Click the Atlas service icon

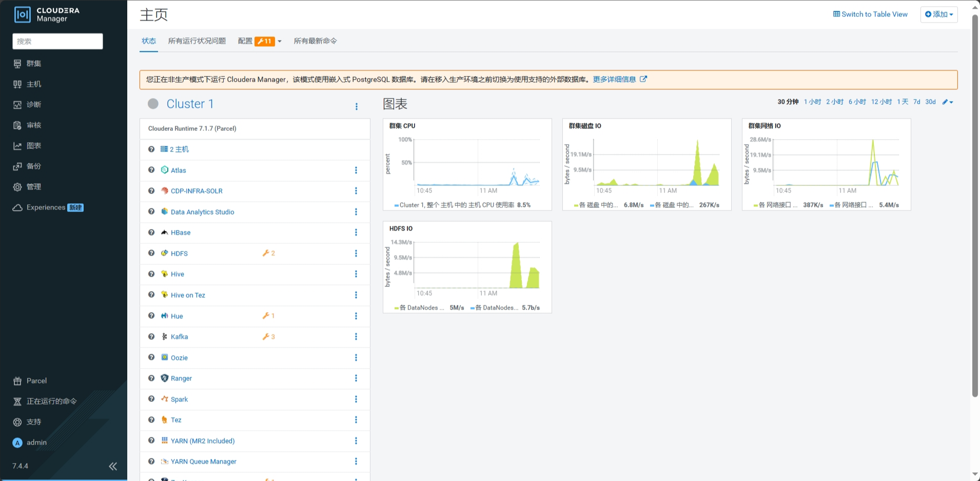point(164,170)
